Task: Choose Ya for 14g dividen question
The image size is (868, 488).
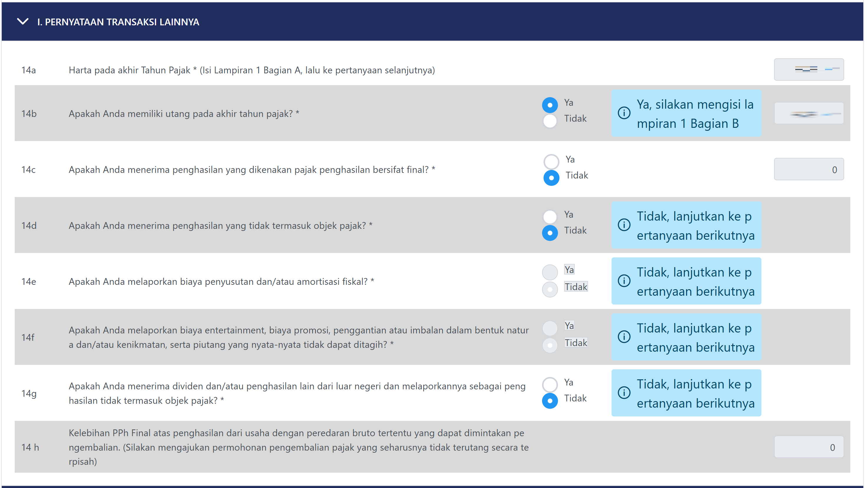Action: pyautogui.click(x=550, y=385)
